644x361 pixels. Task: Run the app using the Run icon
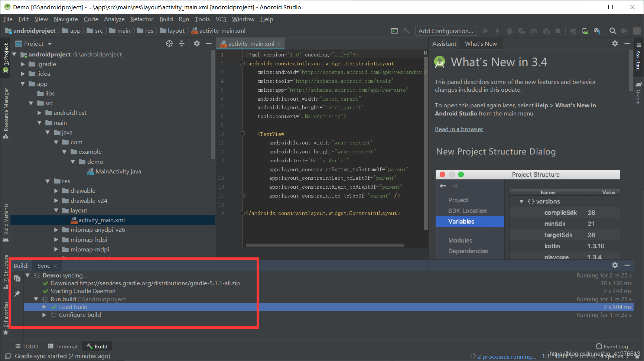pos(486,31)
